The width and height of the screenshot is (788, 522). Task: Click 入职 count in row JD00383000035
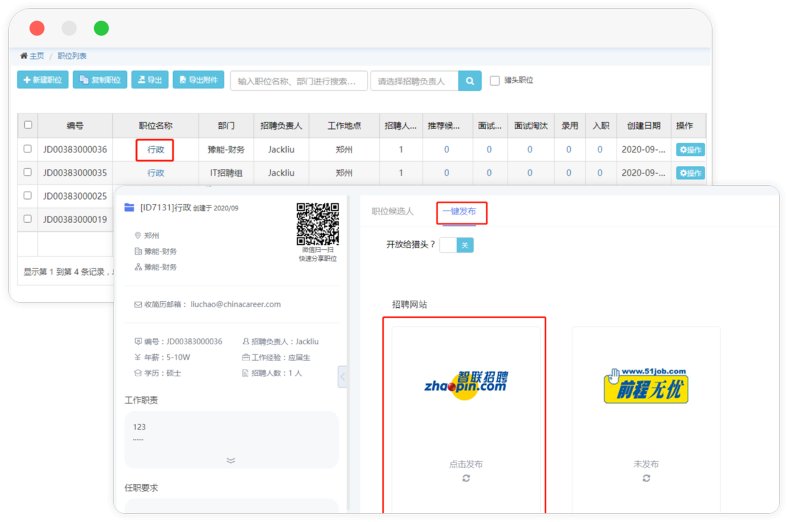click(600, 173)
